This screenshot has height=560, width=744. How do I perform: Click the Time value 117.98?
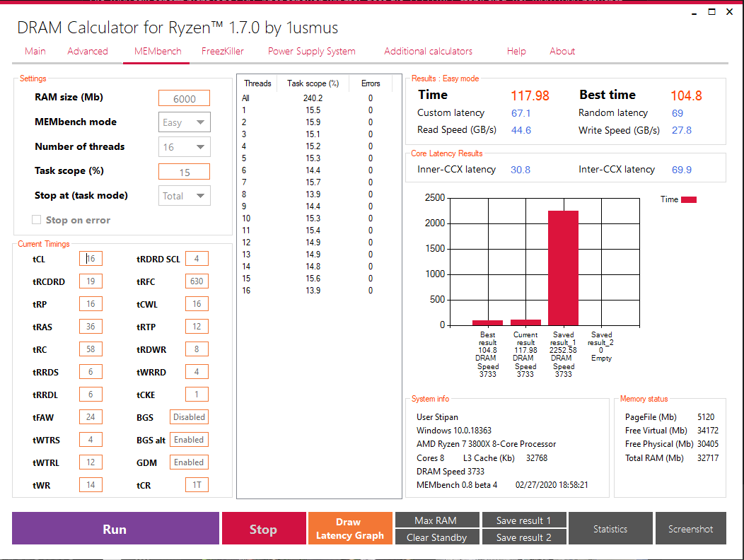pyautogui.click(x=530, y=96)
